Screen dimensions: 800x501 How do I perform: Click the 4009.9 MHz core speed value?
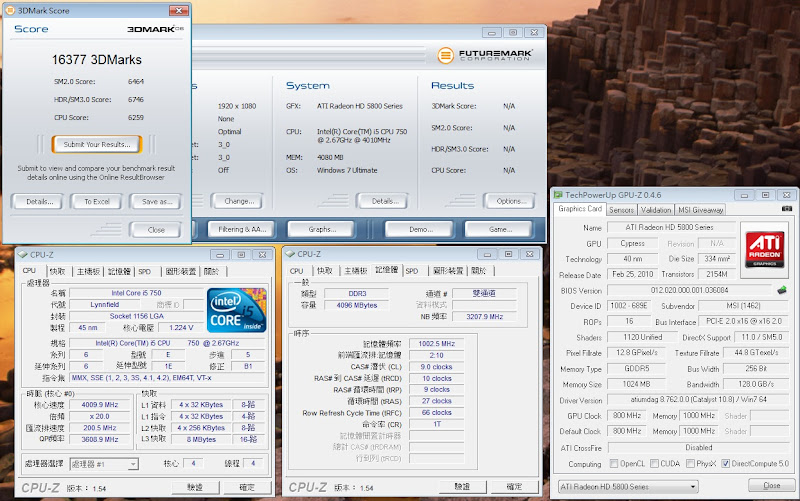click(x=100, y=405)
